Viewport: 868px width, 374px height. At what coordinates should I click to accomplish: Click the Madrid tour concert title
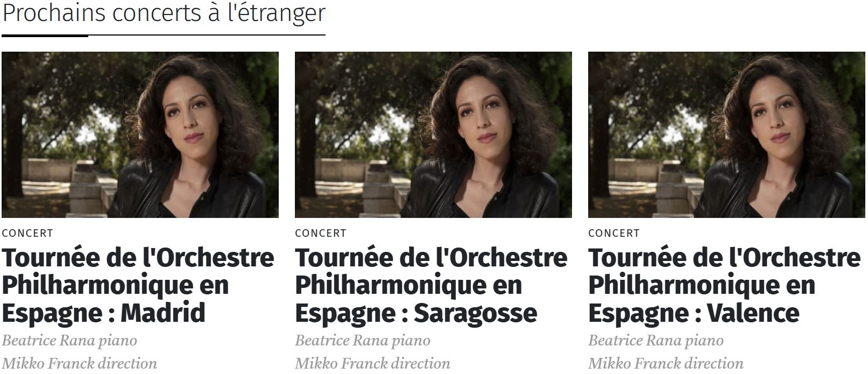pyautogui.click(x=138, y=285)
